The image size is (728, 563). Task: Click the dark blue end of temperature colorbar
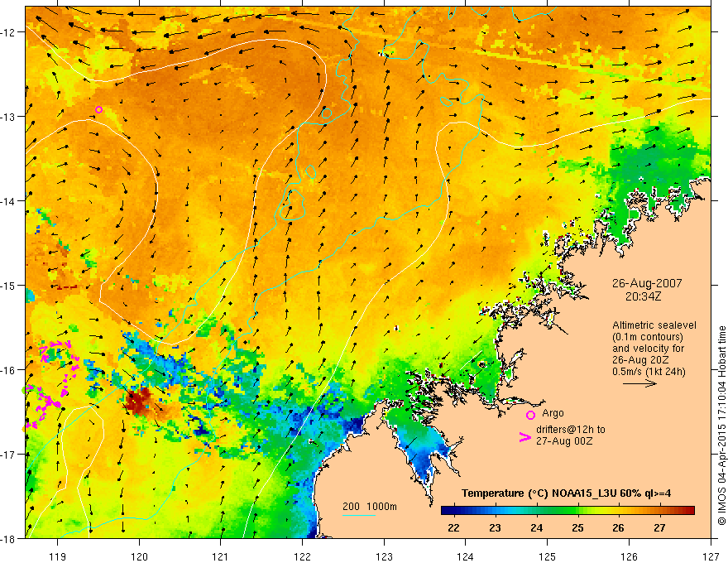point(447,511)
